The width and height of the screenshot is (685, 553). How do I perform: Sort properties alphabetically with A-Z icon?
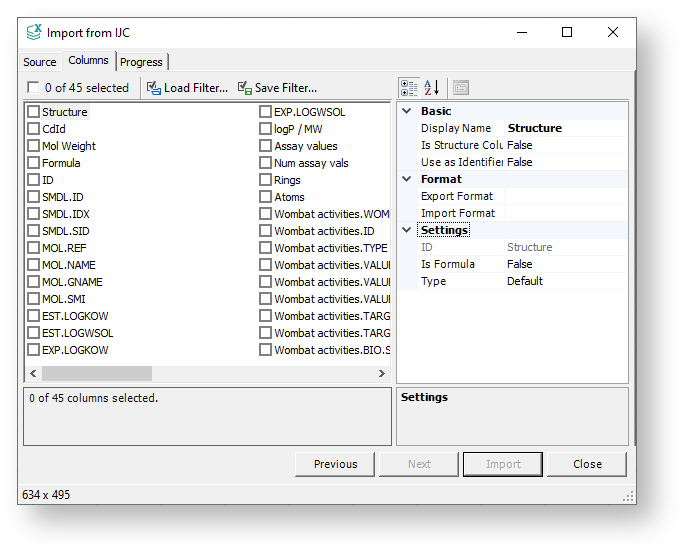point(432,88)
